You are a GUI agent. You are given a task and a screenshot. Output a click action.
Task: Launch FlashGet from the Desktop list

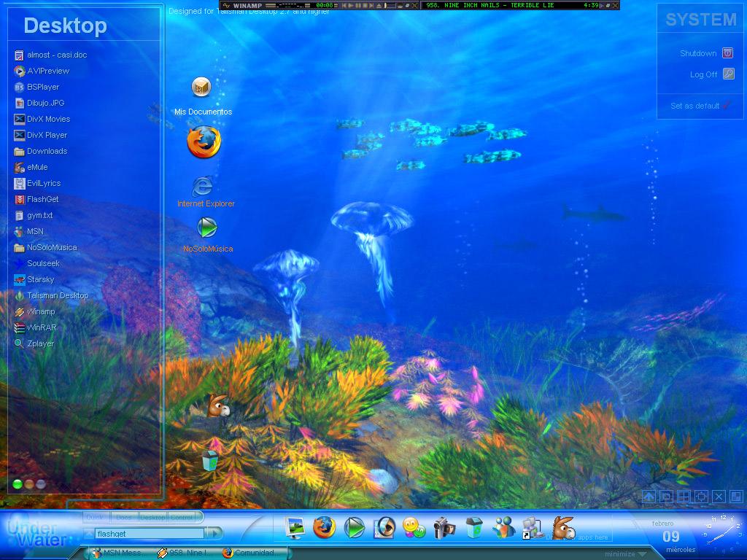(36, 200)
